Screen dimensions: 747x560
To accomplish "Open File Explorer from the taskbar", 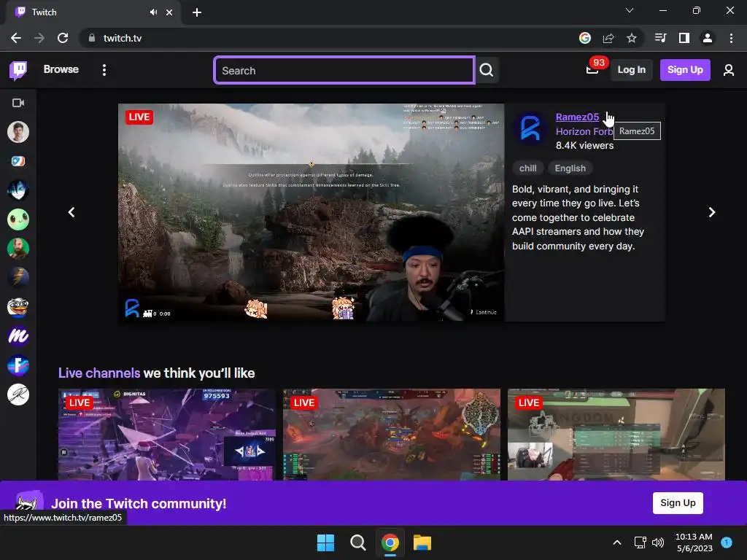I will (422, 542).
